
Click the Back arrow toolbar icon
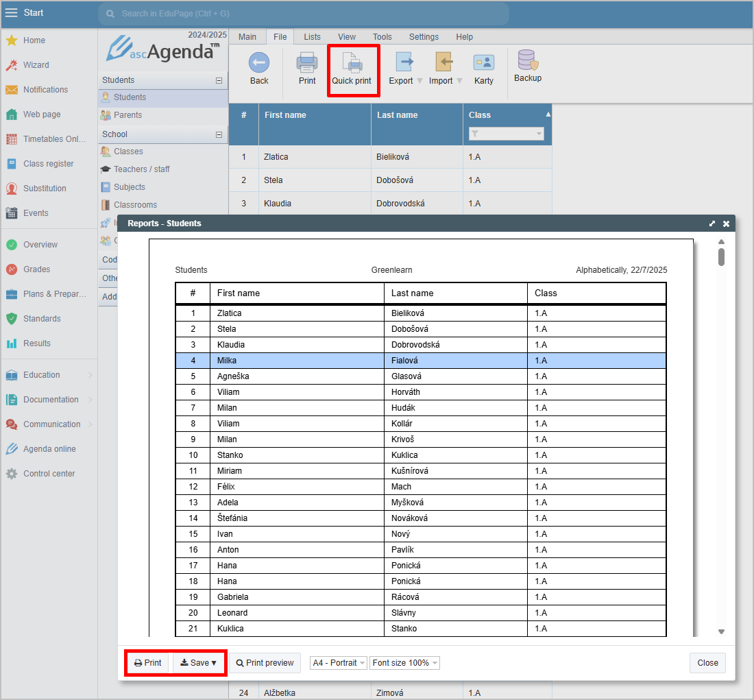(x=259, y=62)
